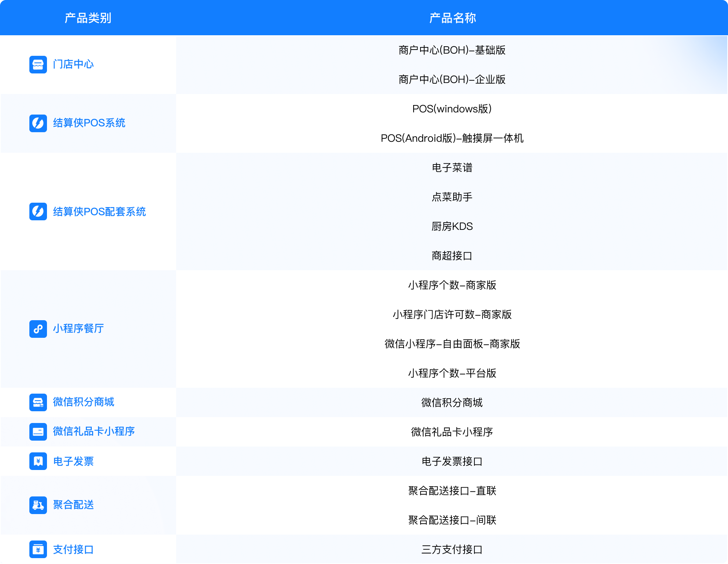Select POS(windows版) product
728x564 pixels.
[x=452, y=109]
